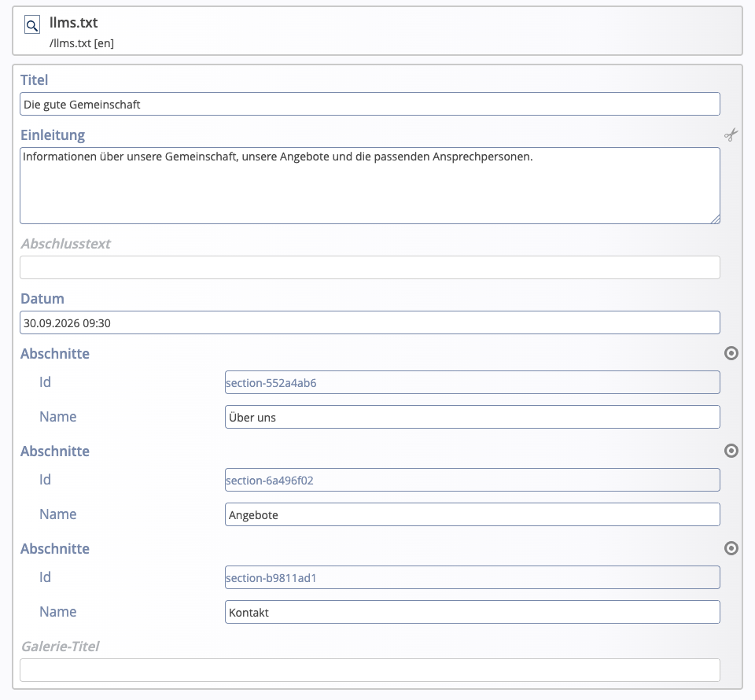Click the greyed Abschlusstext label
The height and width of the screenshot is (700, 755).
pos(65,244)
